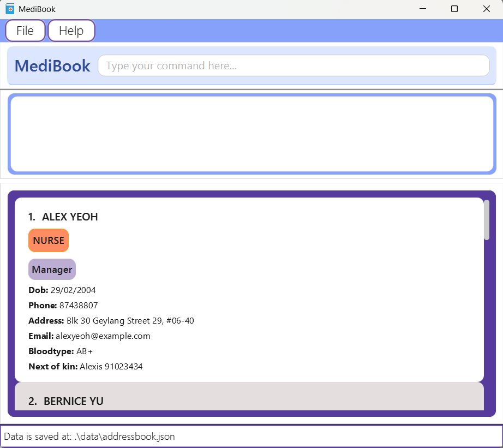
Task: Click the command input field
Action: point(294,65)
